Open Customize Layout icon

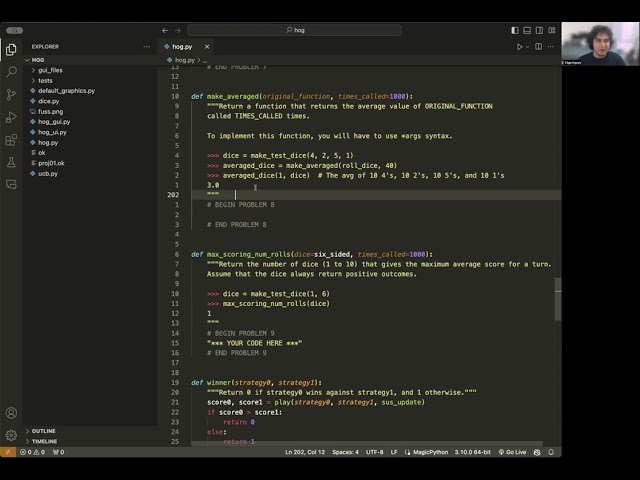(551, 30)
